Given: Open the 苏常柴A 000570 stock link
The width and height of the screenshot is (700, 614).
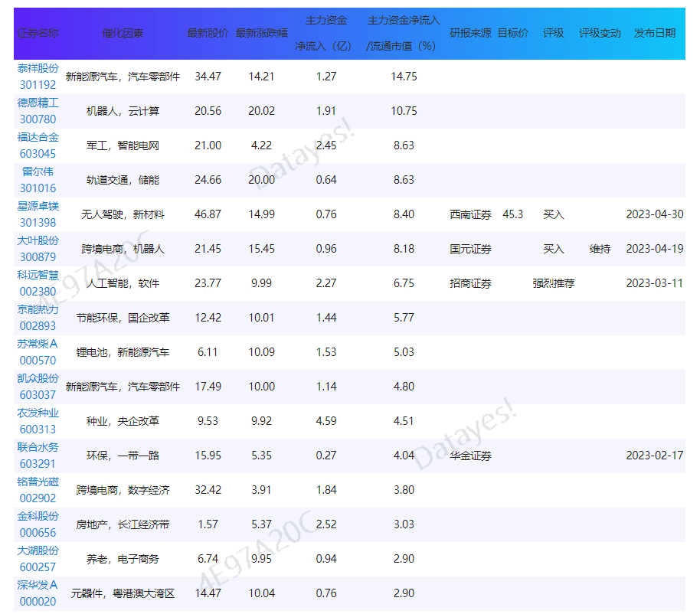Looking at the screenshot, I should [38, 352].
